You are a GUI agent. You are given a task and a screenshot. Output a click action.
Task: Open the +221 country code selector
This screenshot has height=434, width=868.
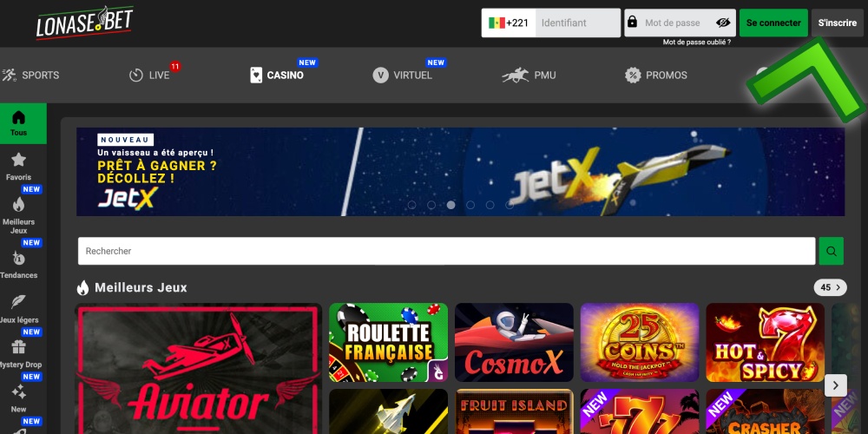pyautogui.click(x=509, y=23)
